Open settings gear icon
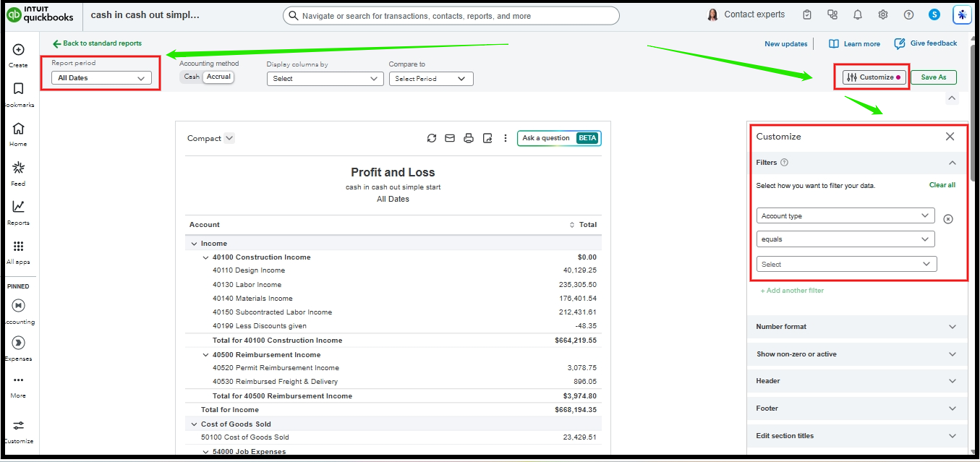The width and height of the screenshot is (980, 462). [883, 14]
